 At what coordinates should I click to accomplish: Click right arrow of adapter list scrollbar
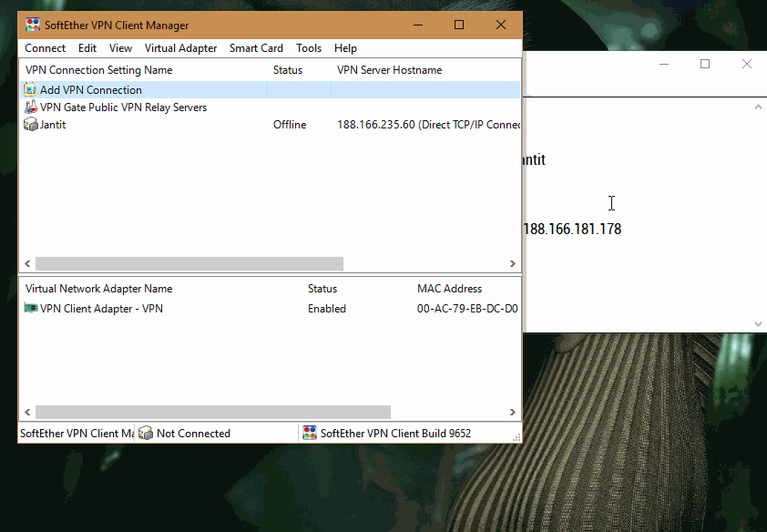pos(513,412)
